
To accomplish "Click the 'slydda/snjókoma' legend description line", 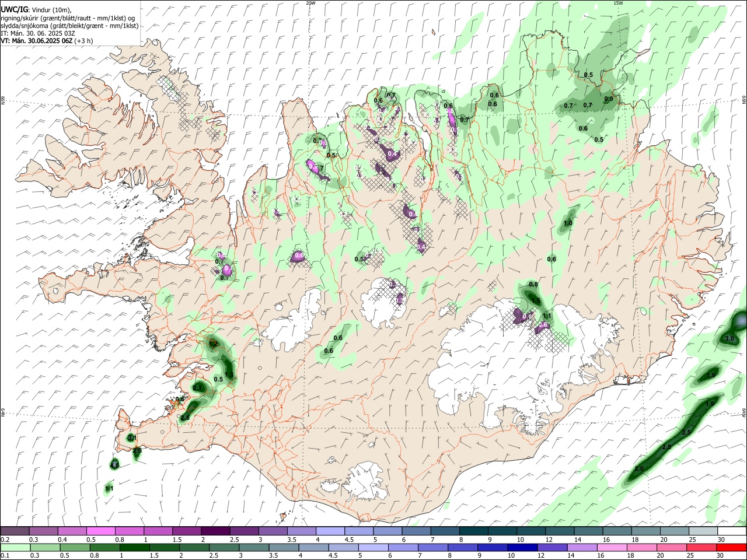I will tap(69, 26).
